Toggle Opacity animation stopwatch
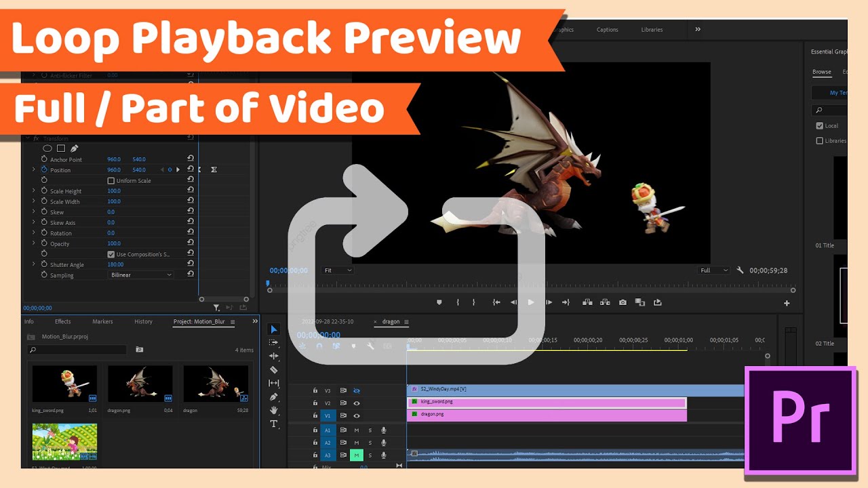The width and height of the screenshot is (868, 488). 44,243
